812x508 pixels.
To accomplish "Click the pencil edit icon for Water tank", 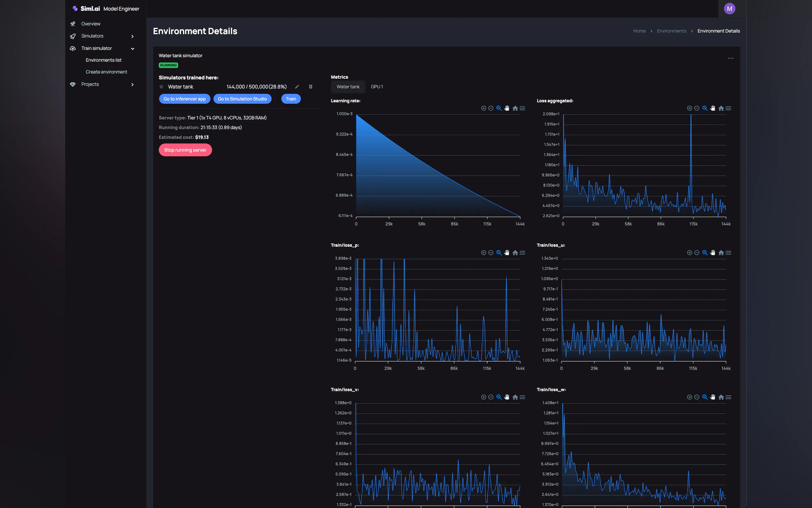I will click(x=297, y=87).
